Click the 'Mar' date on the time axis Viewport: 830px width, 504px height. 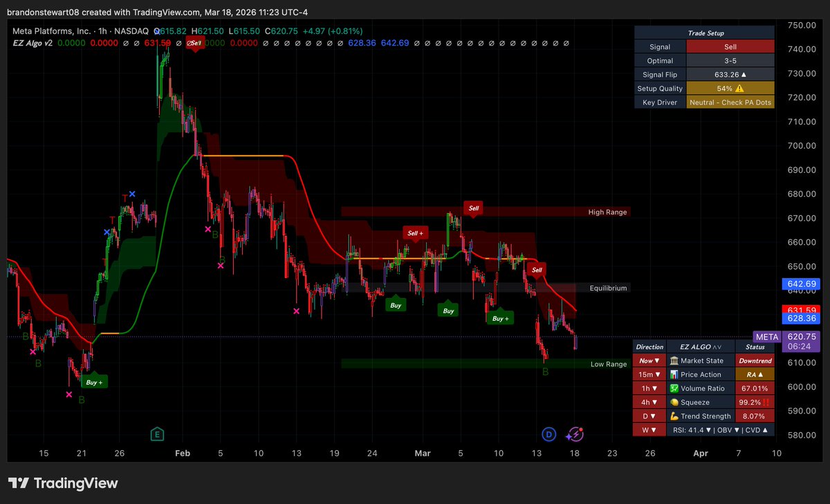coord(422,454)
